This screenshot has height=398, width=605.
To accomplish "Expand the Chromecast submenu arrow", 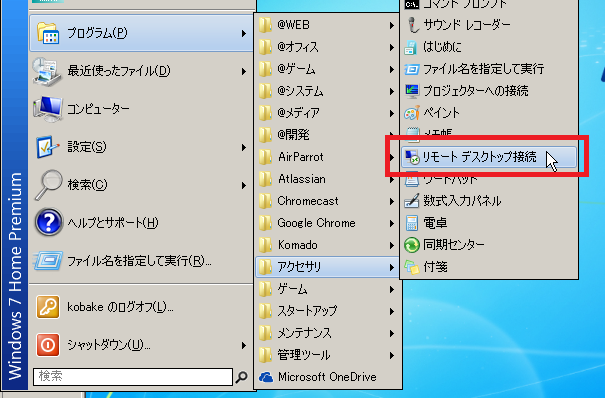I will (x=392, y=201).
